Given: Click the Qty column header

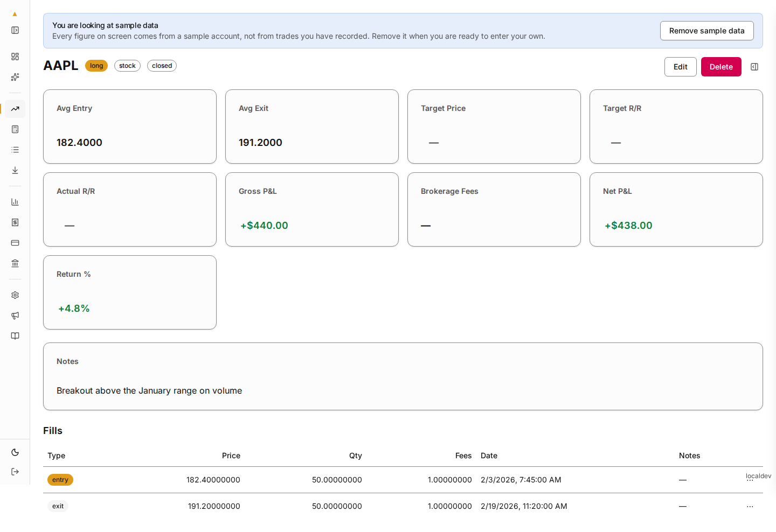Looking at the screenshot, I should coord(356,456).
